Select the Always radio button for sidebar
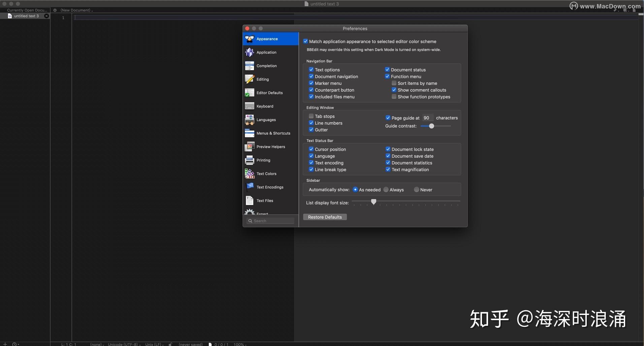This screenshot has height=346, width=644. 385,190
